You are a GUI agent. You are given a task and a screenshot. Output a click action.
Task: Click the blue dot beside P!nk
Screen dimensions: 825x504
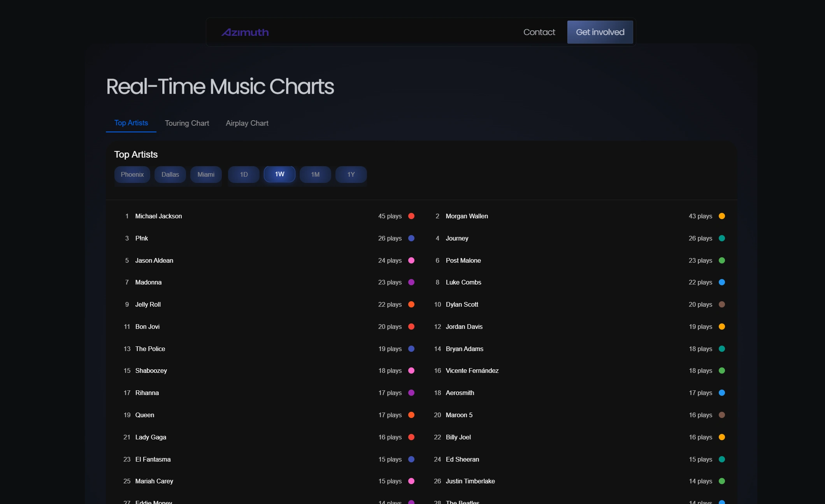coord(411,238)
